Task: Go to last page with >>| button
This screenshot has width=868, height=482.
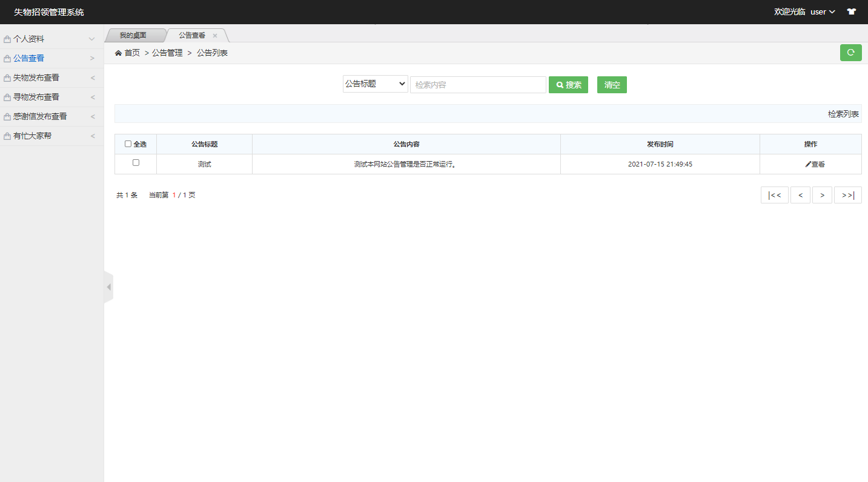Action: tap(847, 195)
